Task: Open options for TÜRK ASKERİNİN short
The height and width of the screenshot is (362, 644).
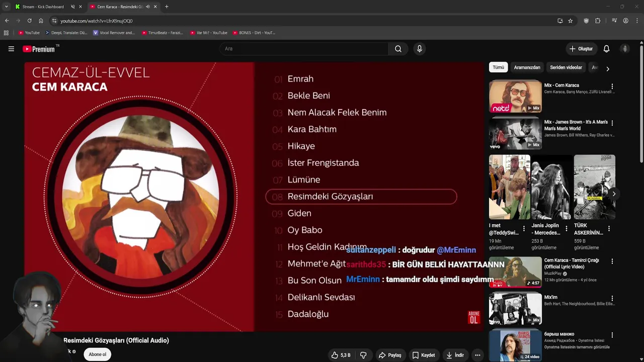Action: (609, 229)
